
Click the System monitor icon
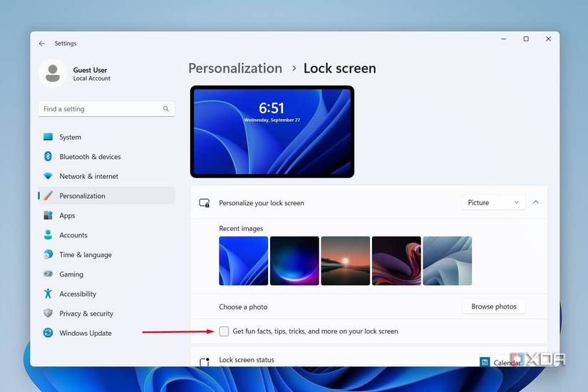click(48, 137)
